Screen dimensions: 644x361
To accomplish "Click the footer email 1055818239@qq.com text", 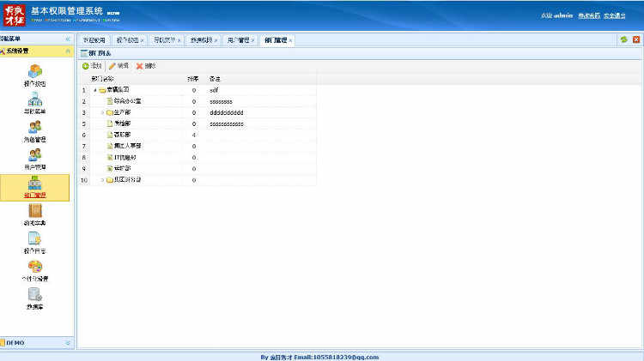I will tap(346, 358).
